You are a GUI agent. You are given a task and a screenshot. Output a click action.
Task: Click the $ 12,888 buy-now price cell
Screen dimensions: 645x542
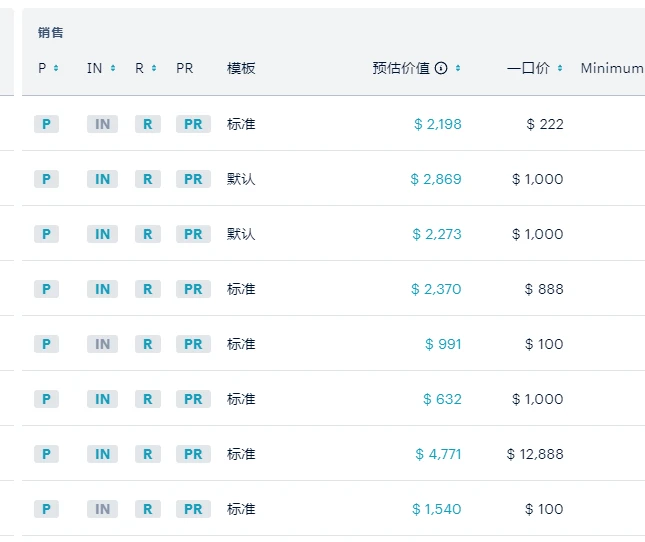[535, 454]
